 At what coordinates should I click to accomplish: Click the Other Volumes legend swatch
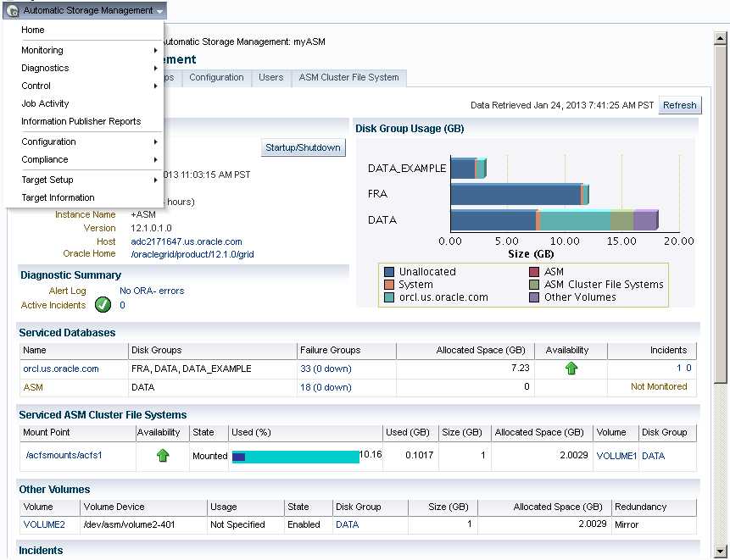click(x=534, y=297)
